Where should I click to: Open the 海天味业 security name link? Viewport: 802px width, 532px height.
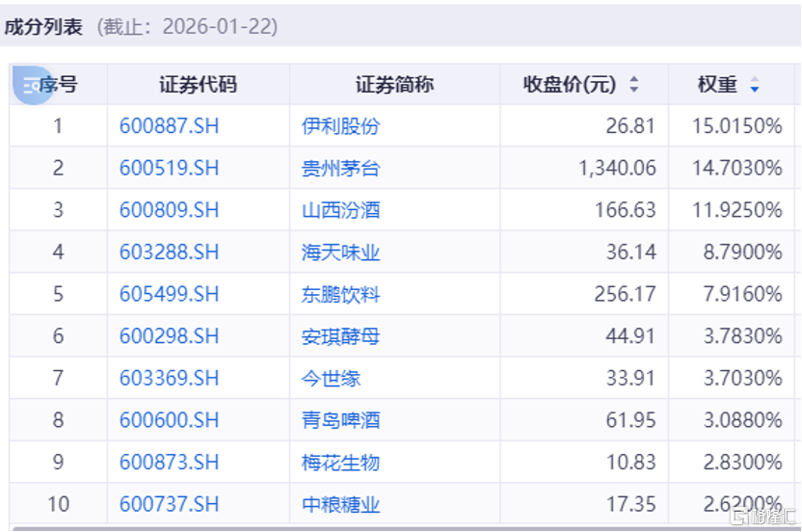pyautogui.click(x=340, y=252)
